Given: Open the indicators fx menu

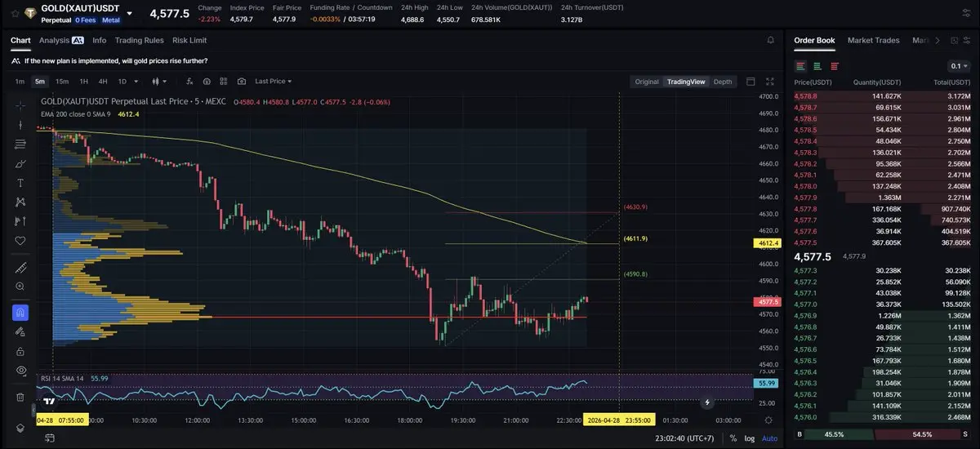Looking at the screenshot, I should pos(189,82).
